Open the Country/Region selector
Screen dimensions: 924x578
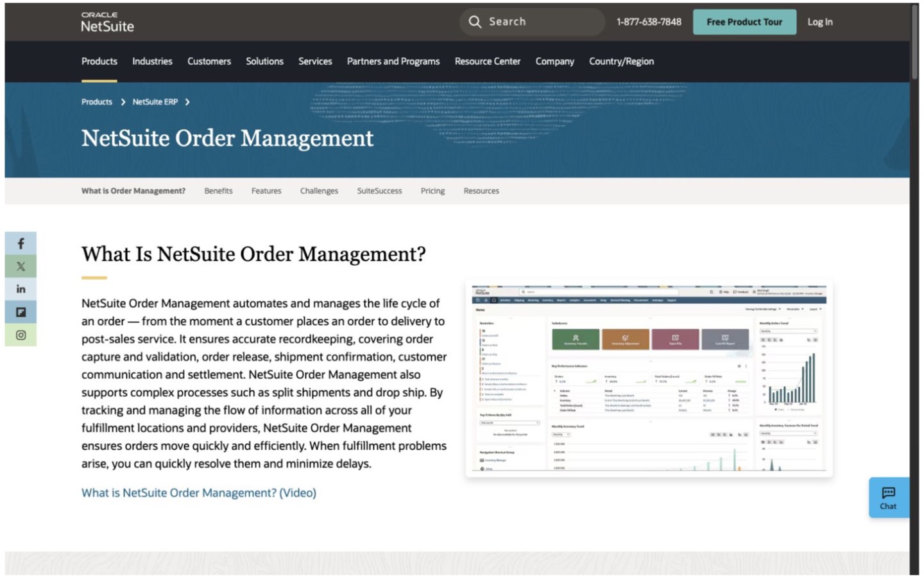(622, 62)
